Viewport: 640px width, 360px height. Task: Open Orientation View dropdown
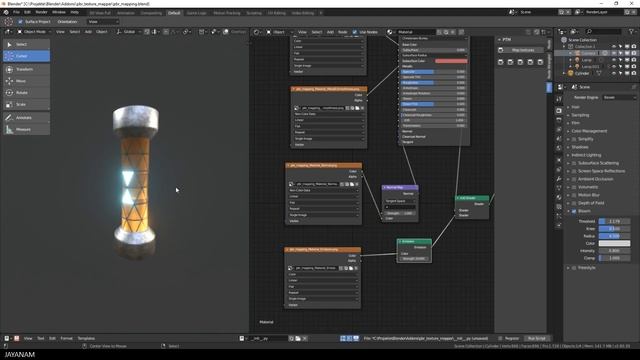pyautogui.click(x=102, y=22)
